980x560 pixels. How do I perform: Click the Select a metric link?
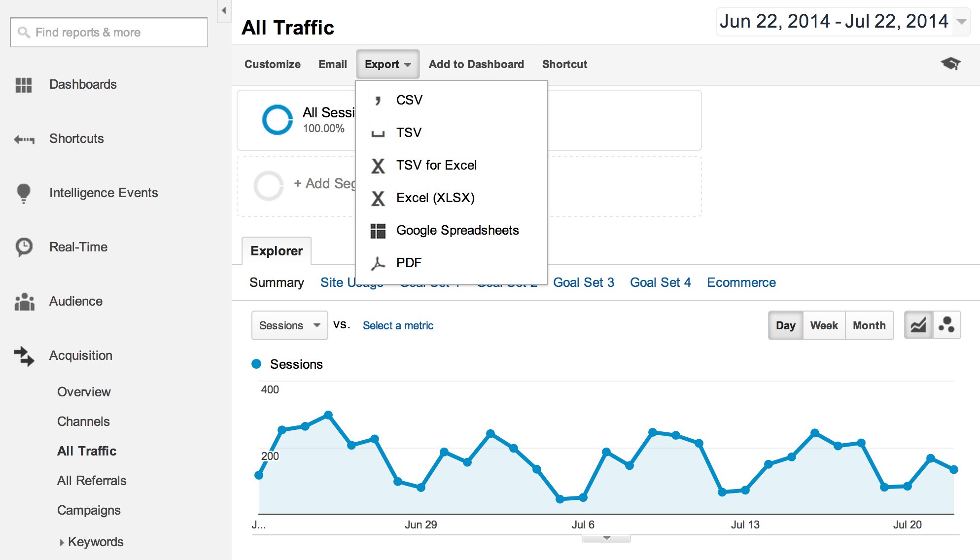click(398, 325)
